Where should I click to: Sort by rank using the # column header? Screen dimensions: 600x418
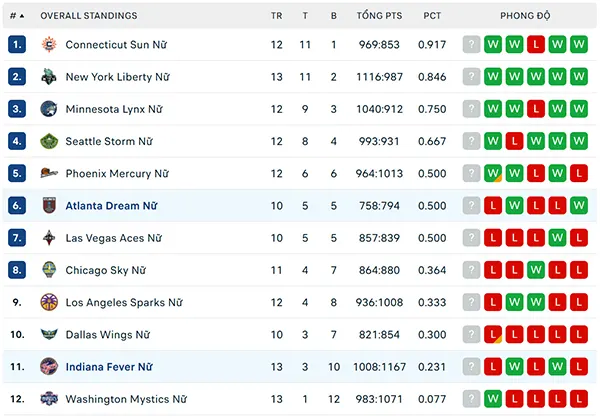tap(17, 16)
